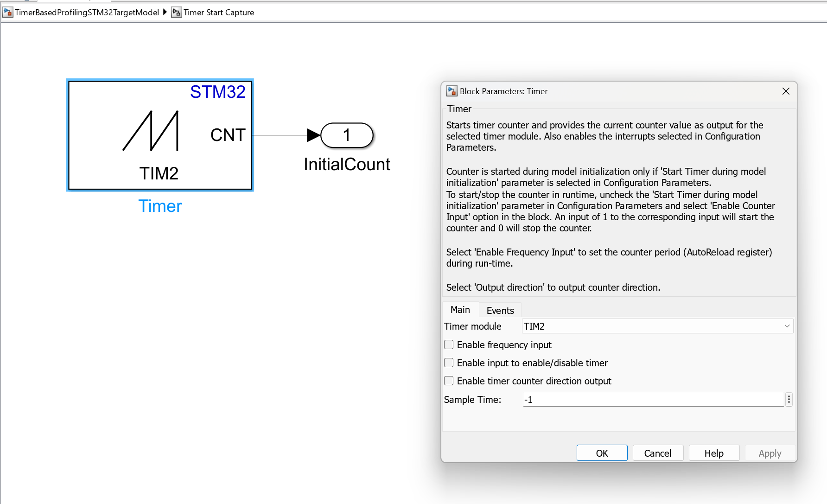This screenshot has width=827, height=504.
Task: Close the Block Parameters: Timer dialog
Action: click(x=786, y=91)
